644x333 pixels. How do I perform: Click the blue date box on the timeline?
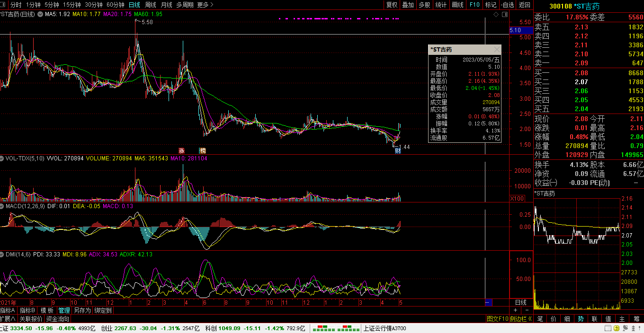pyautogui.click(x=489, y=302)
